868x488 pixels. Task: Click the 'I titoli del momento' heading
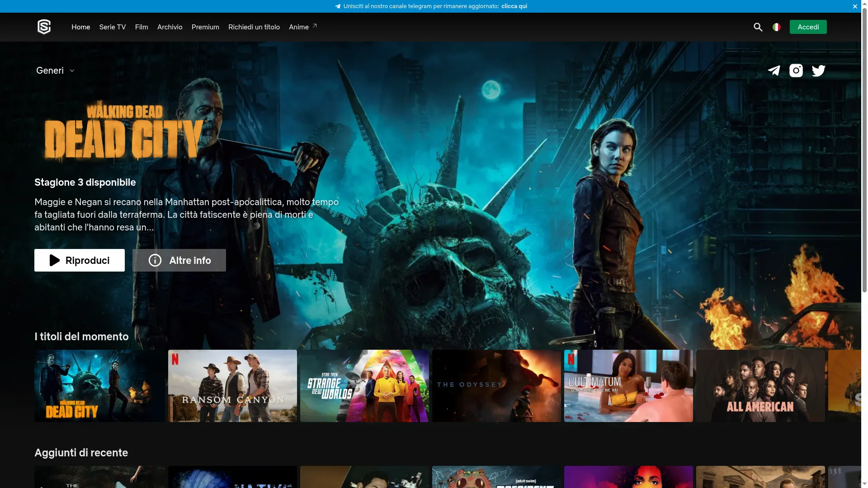click(x=81, y=337)
